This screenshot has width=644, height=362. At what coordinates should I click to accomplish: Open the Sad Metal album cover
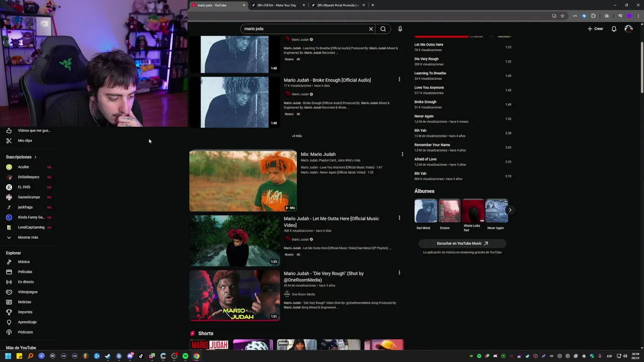point(426,211)
